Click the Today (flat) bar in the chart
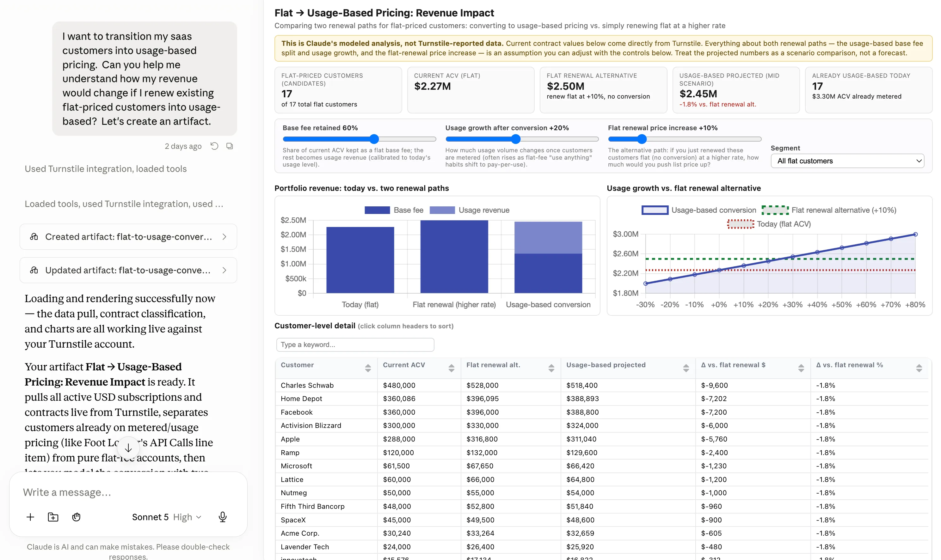941x560 pixels. [360, 260]
